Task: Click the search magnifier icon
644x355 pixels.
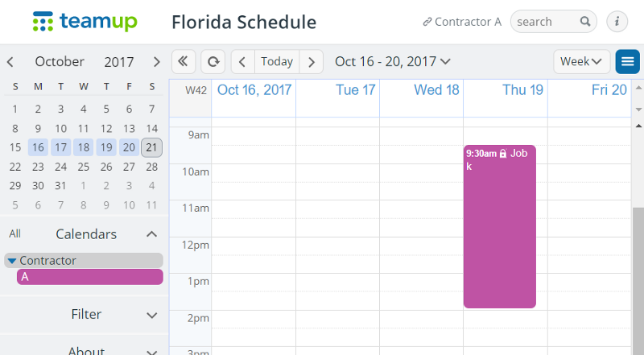Action: [x=585, y=22]
